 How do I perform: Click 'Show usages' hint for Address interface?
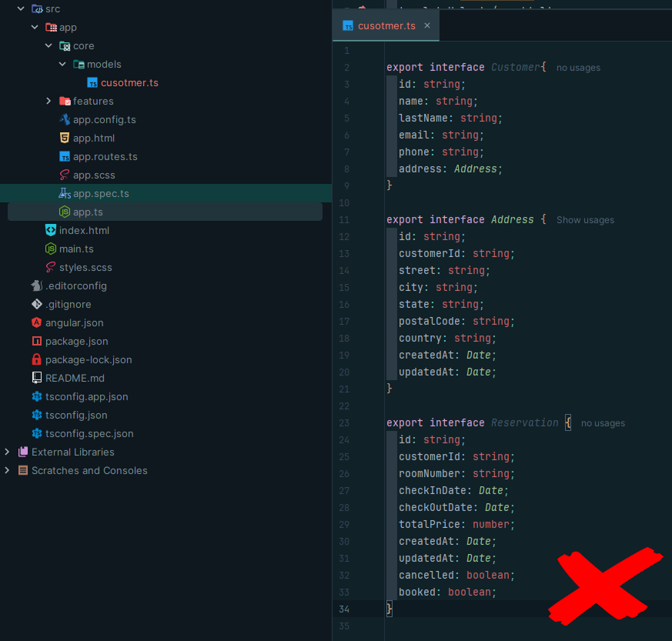click(585, 220)
